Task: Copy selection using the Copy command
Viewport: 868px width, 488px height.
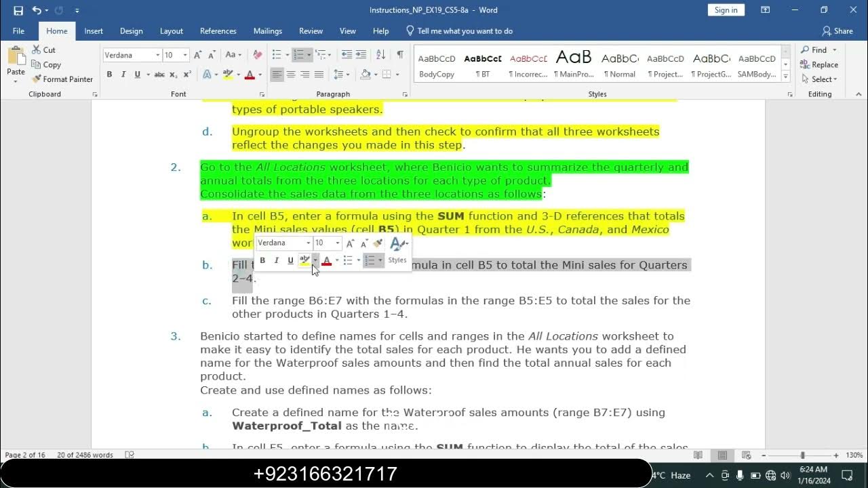Action: [46, 64]
